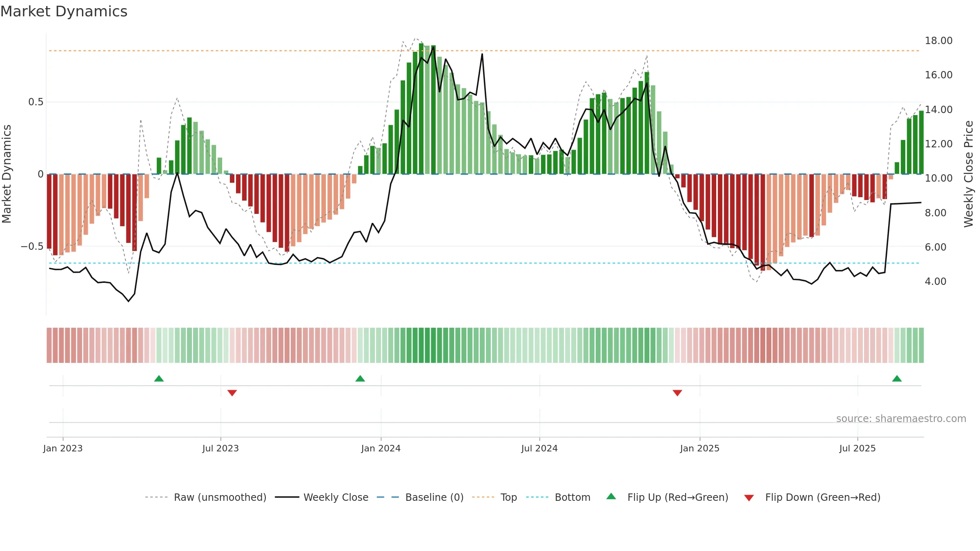Click the Jan 2023 axis label
This screenshot has width=980, height=551.
tap(63, 448)
